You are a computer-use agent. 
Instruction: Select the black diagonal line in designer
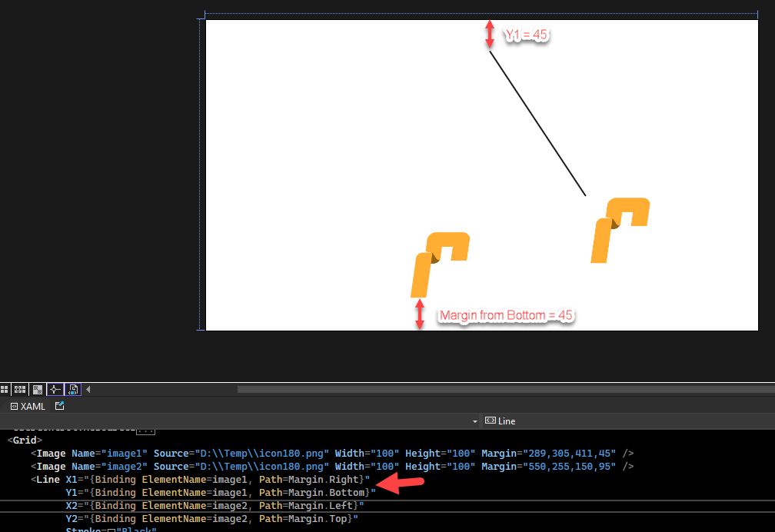(x=538, y=124)
